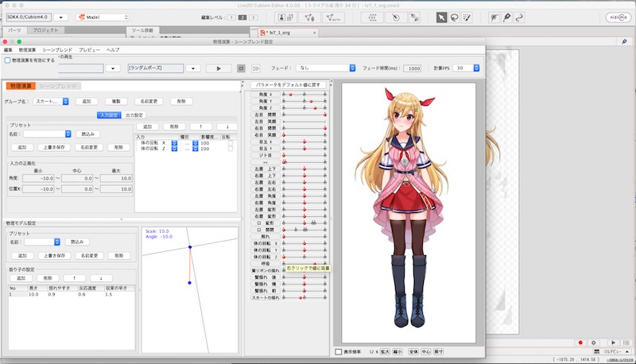Click 複製 to duplicate the group
The height and width of the screenshot is (364, 636).
[x=116, y=102]
